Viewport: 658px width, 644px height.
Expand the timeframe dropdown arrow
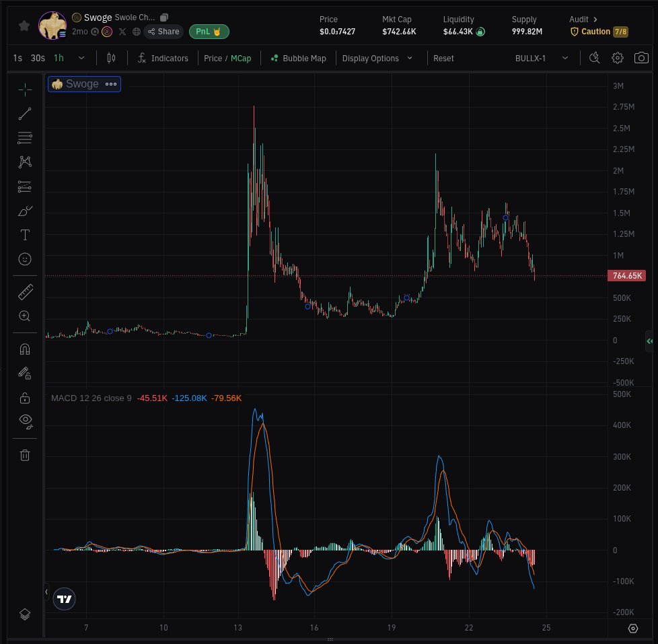click(81, 58)
